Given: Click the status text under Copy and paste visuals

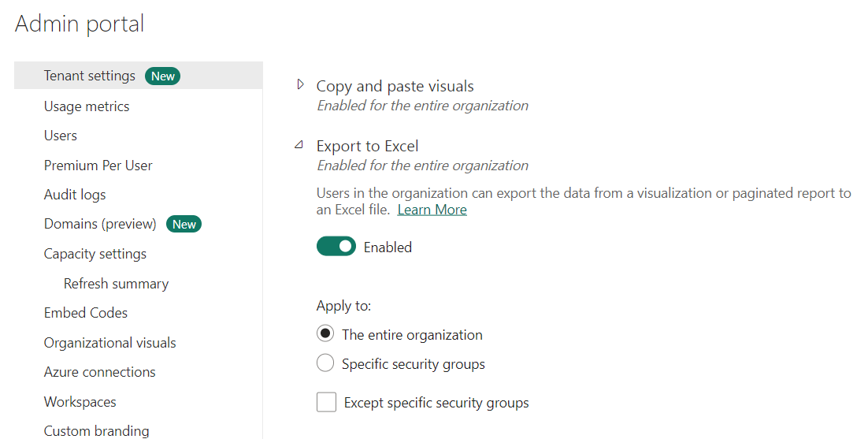Looking at the screenshot, I should [423, 106].
